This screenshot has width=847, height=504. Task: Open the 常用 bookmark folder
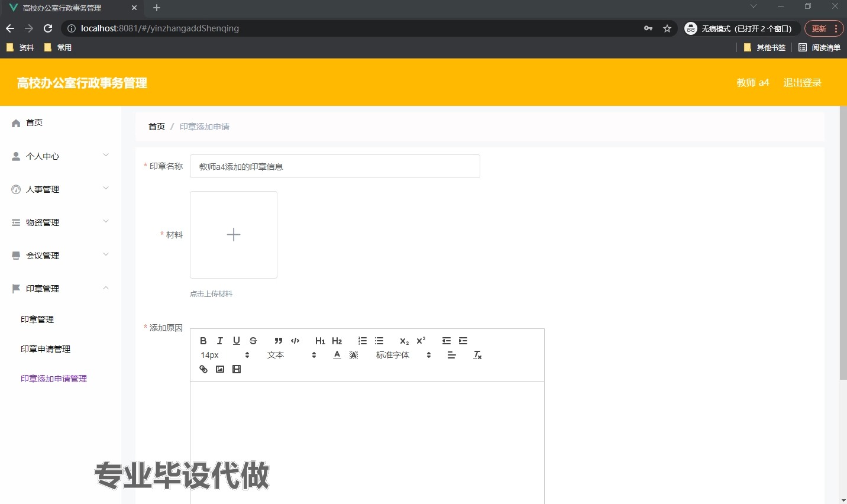click(x=58, y=47)
